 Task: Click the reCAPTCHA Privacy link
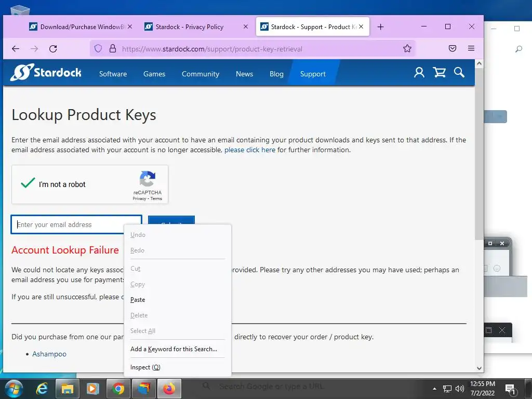[139, 199]
